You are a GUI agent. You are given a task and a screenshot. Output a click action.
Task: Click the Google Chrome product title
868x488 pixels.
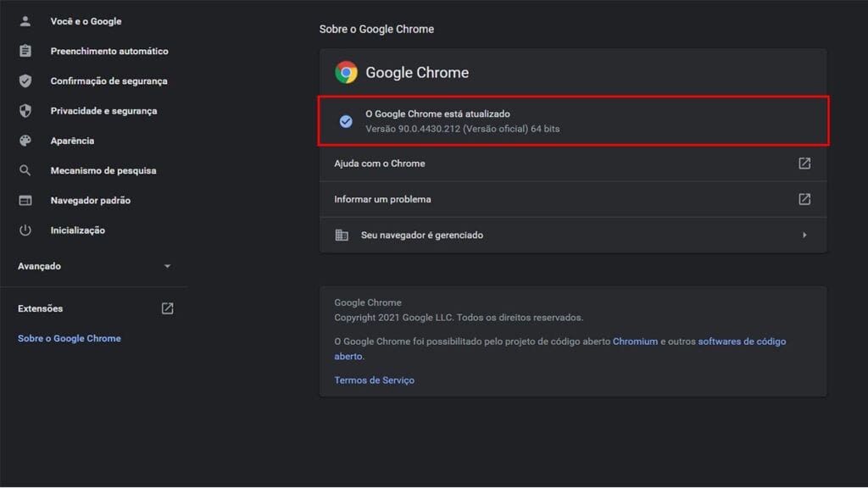pos(417,73)
